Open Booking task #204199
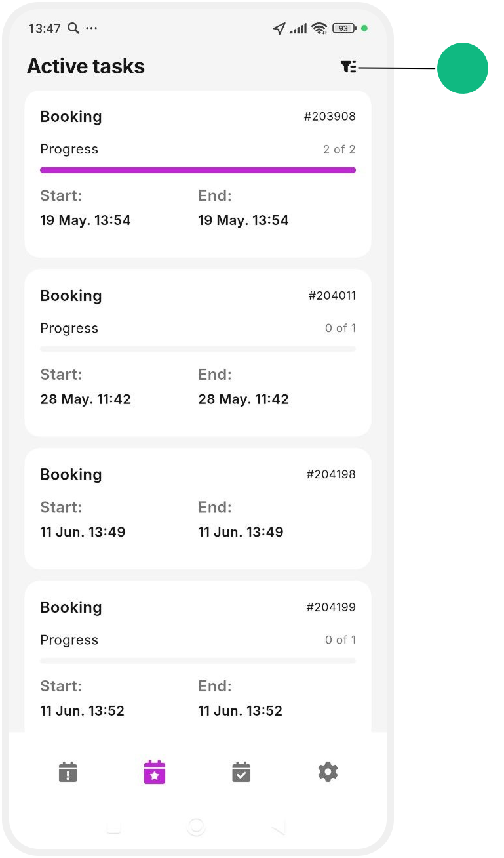 (x=198, y=657)
